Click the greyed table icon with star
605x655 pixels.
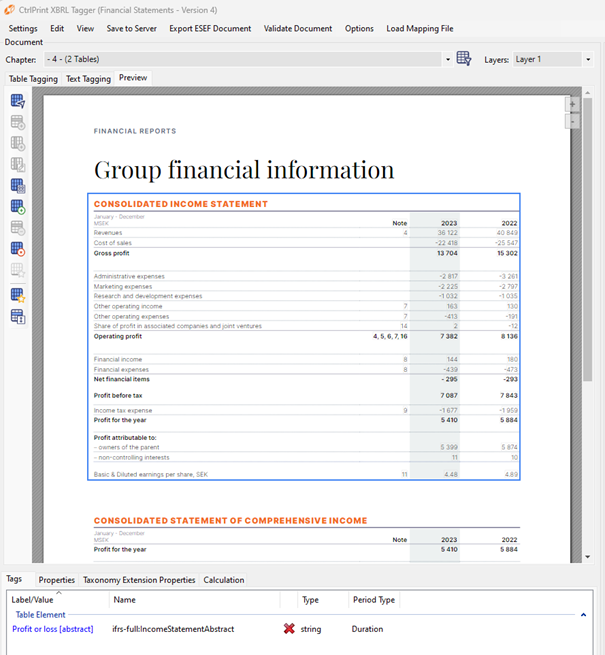coord(18,270)
